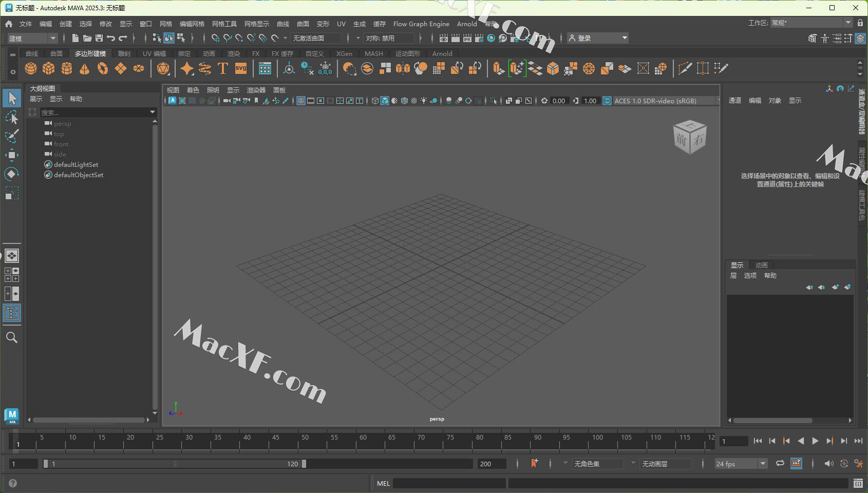Screen dimensions: 868x493
Task: Select the Scale tool in the toolbox
Action: coord(11,194)
